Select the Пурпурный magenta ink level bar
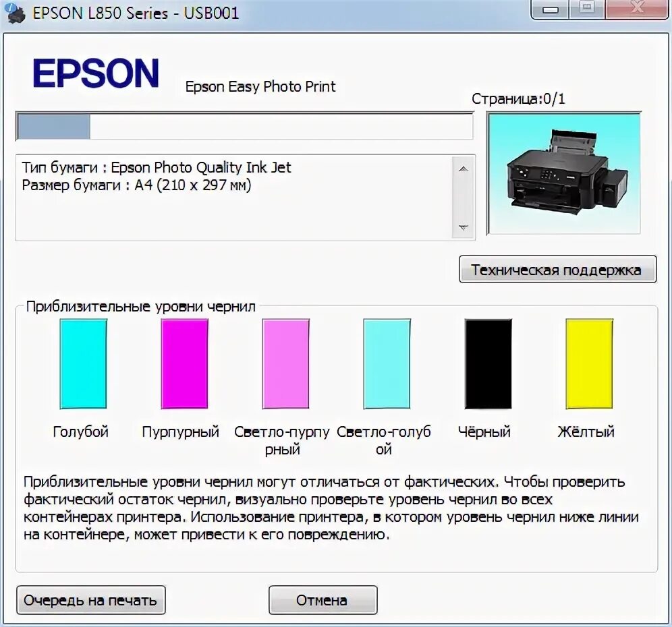The height and width of the screenshot is (627, 672). click(184, 363)
